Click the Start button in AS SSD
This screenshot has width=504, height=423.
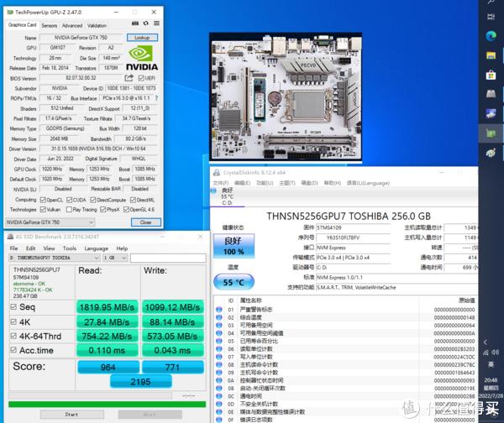pyautogui.click(x=71, y=415)
